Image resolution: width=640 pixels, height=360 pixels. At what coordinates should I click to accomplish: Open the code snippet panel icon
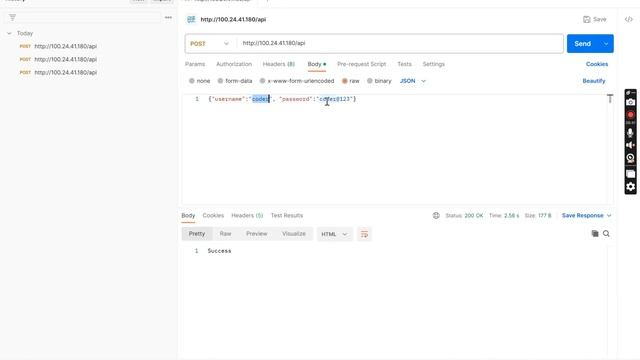(x=629, y=19)
